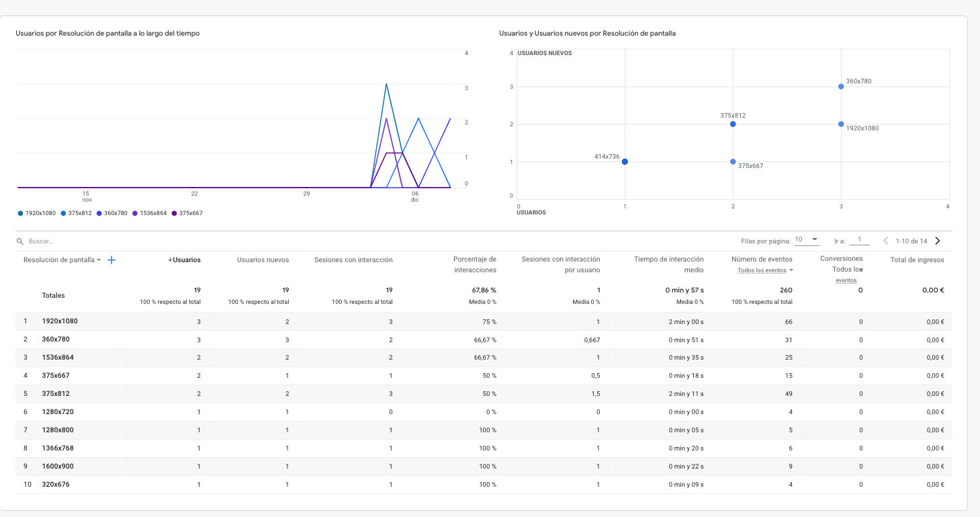Screen dimensions: 980x517
Task: Click total event count 260
Action: (785, 290)
